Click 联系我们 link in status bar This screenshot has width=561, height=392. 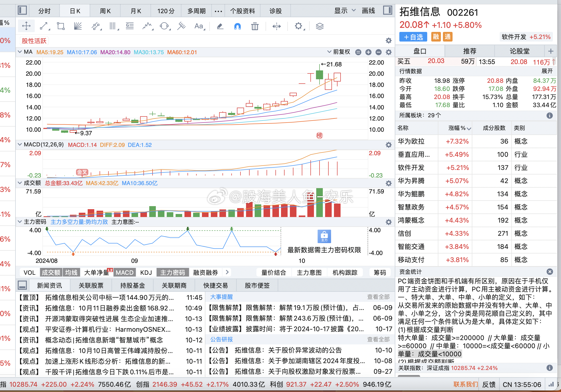465,384
